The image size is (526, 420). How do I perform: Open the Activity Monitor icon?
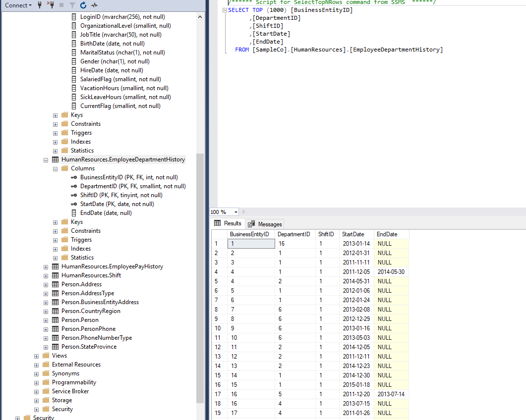point(94,5)
